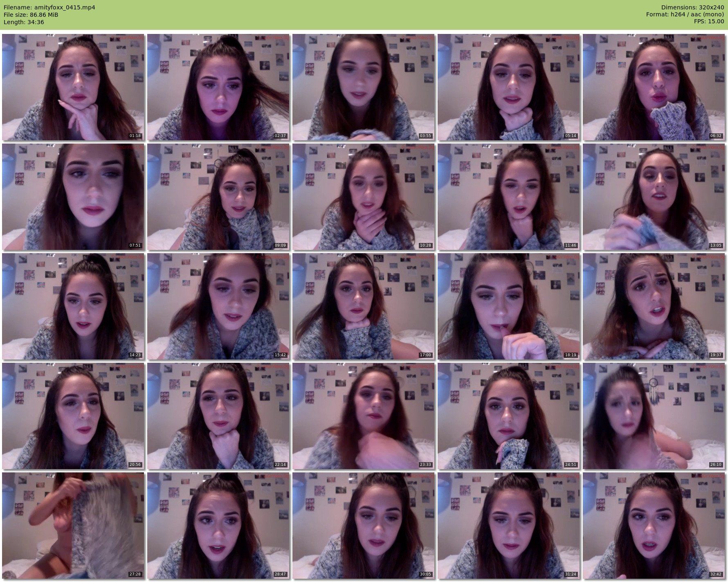This screenshot has height=582, width=728.
Task: Select the frame marked 02:37
Action: [x=218, y=87]
